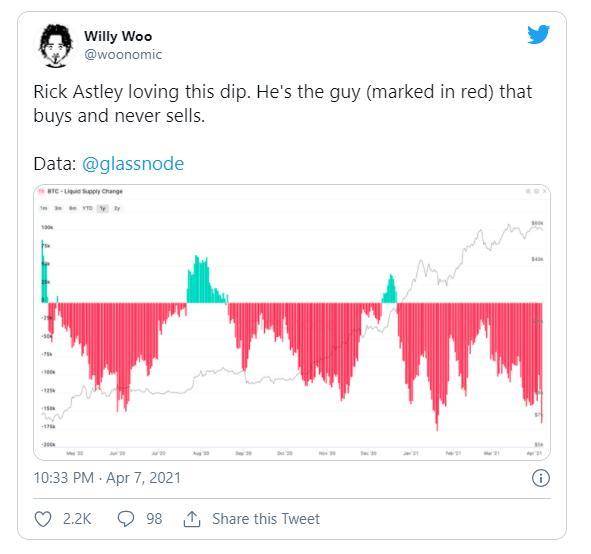
Task: Open the 10:33 PM Apr 7 timestamp
Action: click(x=107, y=478)
